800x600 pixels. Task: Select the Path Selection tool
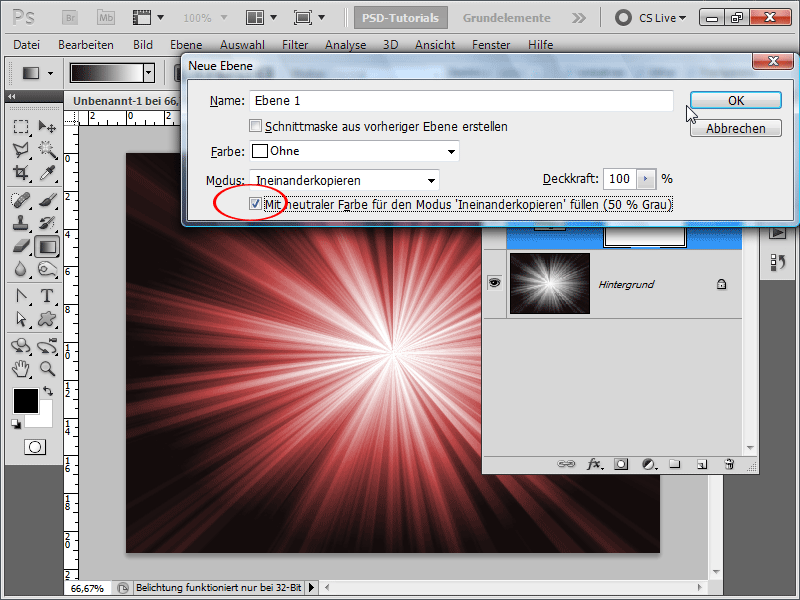(x=21, y=319)
